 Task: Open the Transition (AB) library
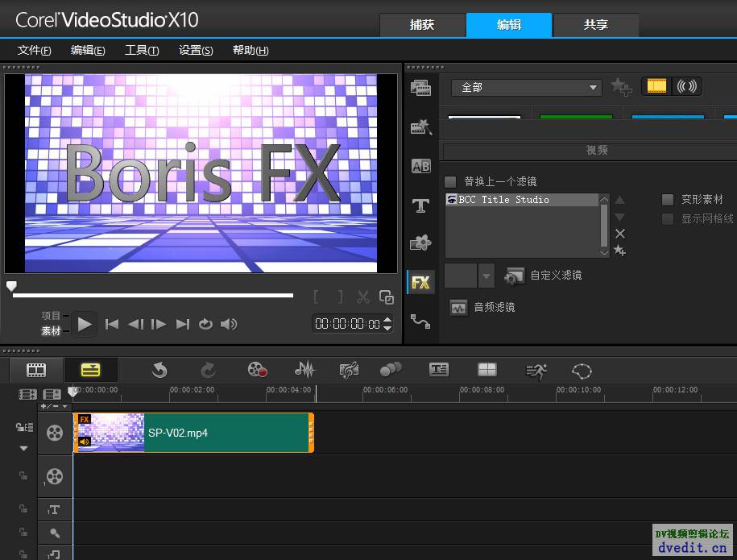[420, 166]
